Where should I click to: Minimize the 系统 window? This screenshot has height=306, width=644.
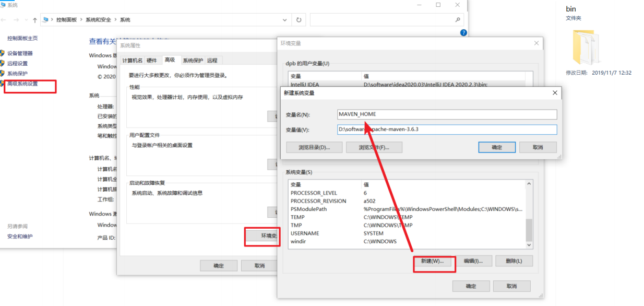pyautogui.click(x=419, y=5)
